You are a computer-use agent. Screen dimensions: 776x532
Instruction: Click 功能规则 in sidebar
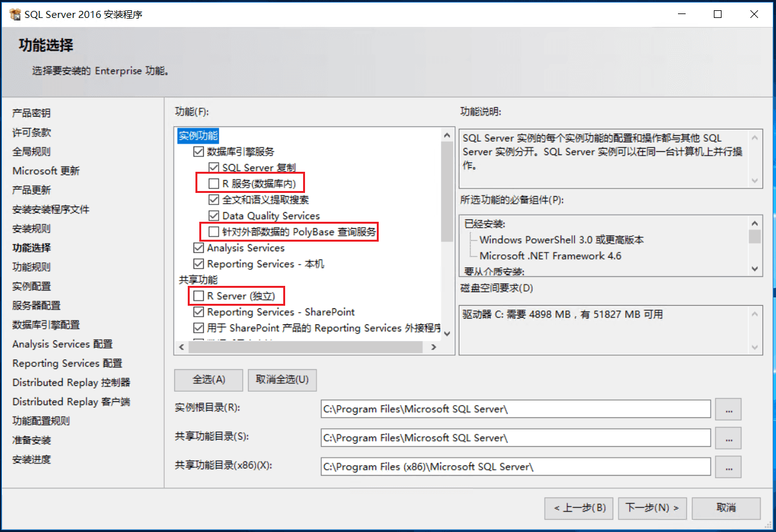pyautogui.click(x=31, y=267)
